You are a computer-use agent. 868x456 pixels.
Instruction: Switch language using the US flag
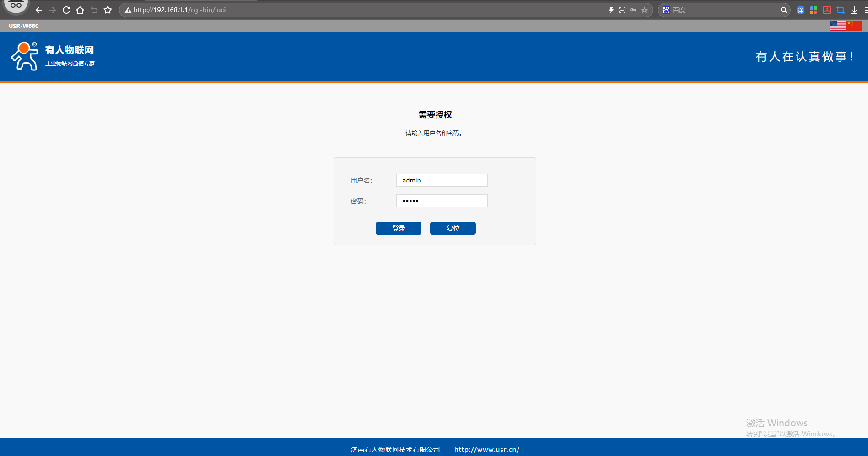coord(838,26)
